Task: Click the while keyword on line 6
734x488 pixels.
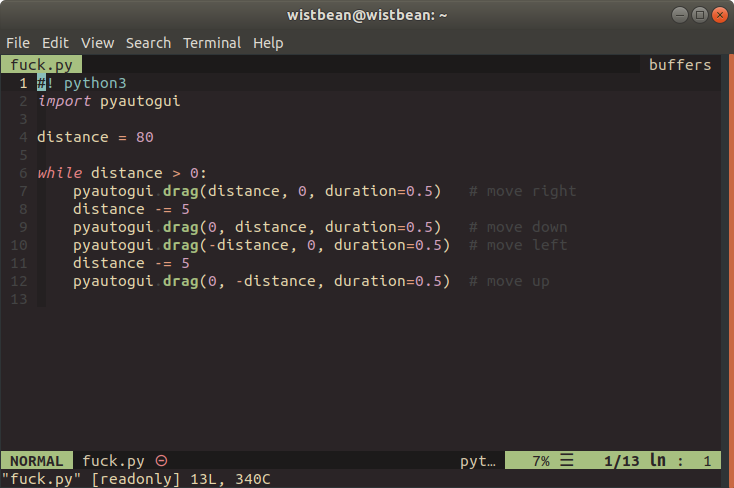Action: point(60,173)
